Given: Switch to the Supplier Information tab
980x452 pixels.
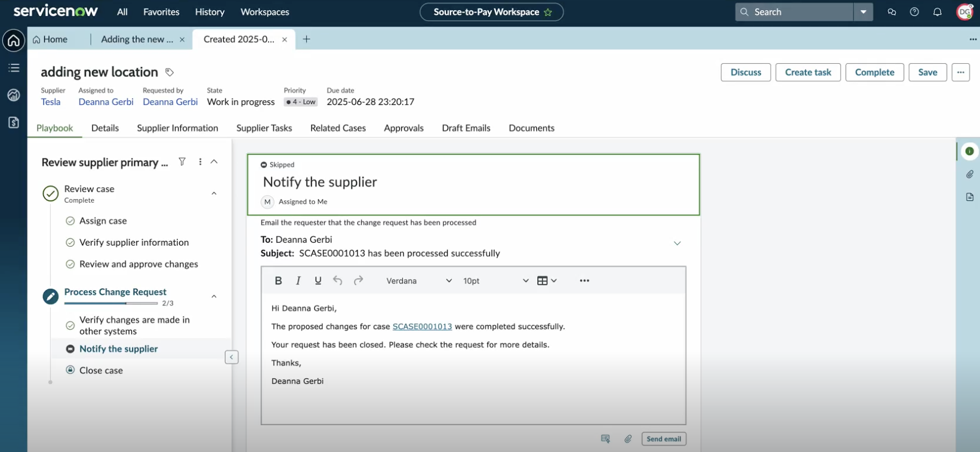Looking at the screenshot, I should (x=177, y=128).
